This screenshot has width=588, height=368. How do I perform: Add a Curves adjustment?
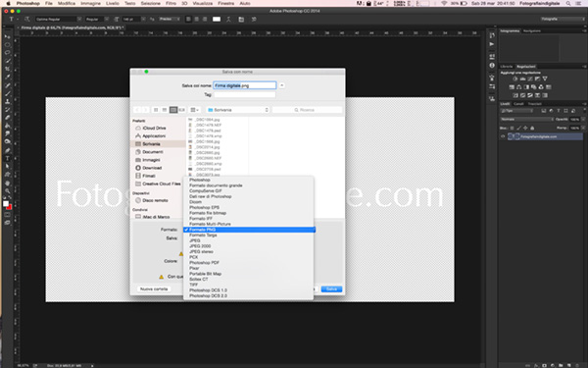coord(530,79)
